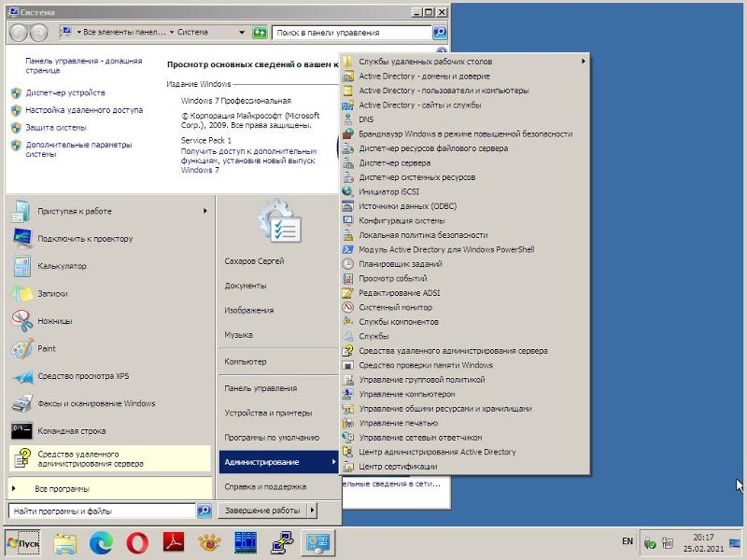Open Просмотр событий icon
747x560 pixels.
click(348, 278)
